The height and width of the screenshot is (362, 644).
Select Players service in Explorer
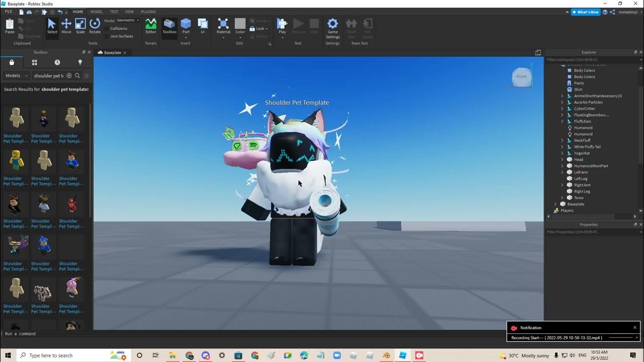point(567,211)
